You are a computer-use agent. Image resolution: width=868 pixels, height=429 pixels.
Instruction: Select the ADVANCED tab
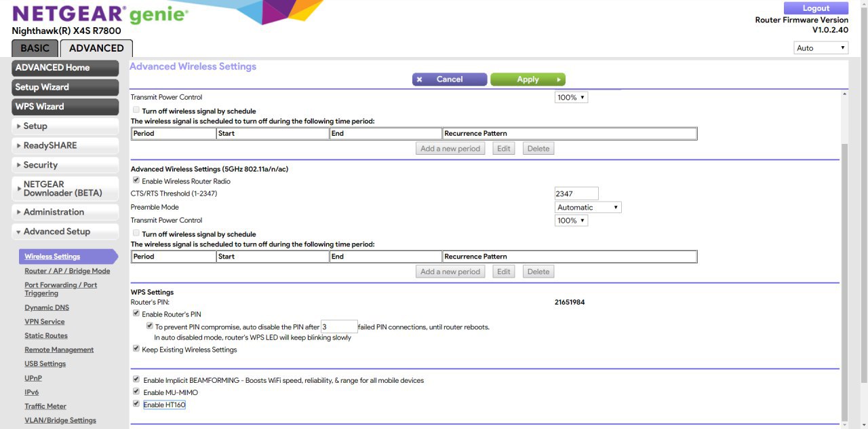pos(96,48)
